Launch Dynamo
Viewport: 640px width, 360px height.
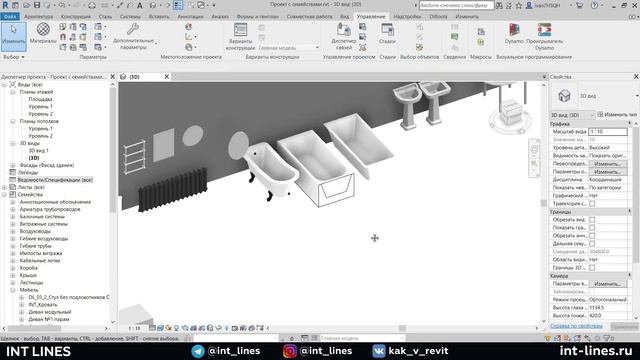[x=514, y=33]
